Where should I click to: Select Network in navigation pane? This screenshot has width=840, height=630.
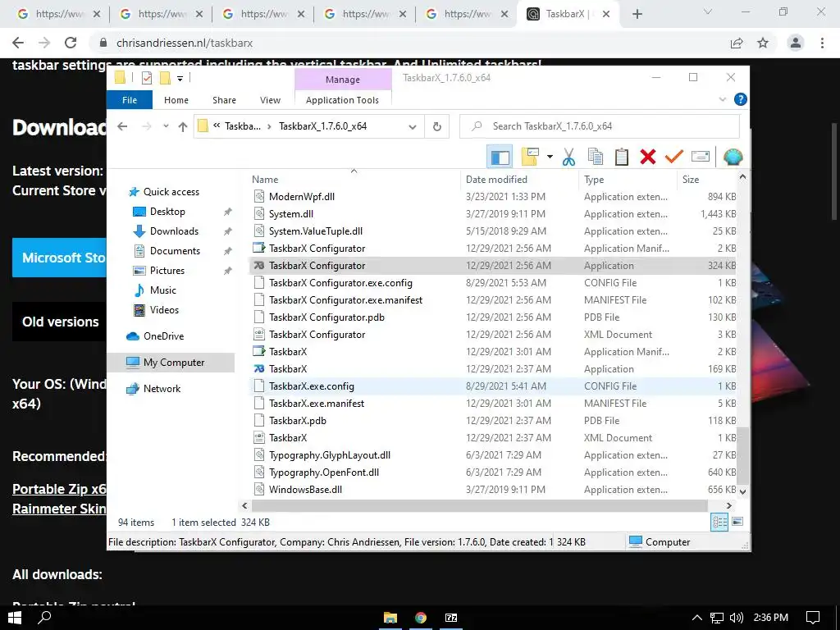pyautogui.click(x=162, y=389)
